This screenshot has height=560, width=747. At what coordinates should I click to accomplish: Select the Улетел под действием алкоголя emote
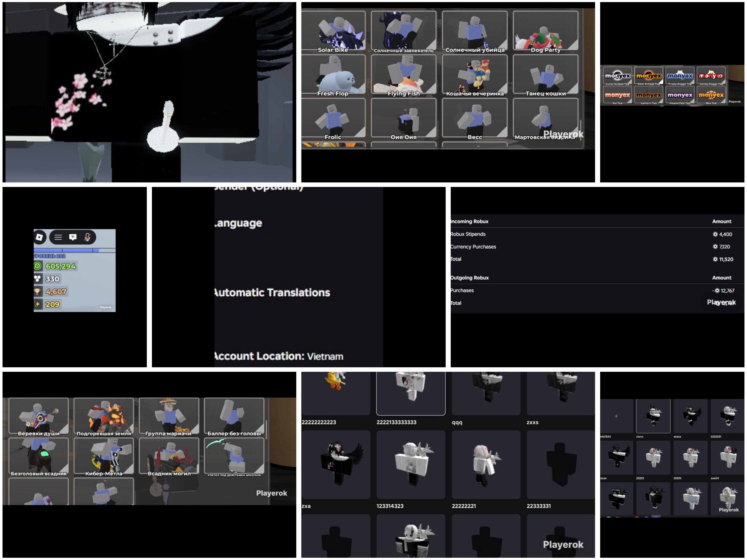tap(234, 457)
